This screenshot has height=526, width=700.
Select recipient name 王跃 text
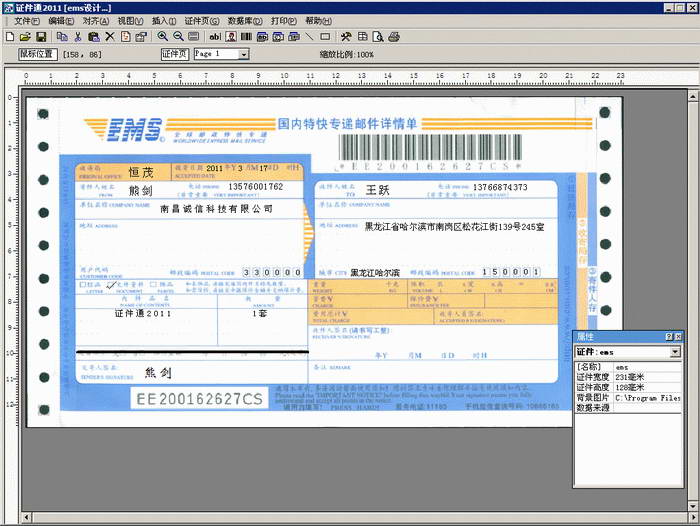click(x=378, y=190)
